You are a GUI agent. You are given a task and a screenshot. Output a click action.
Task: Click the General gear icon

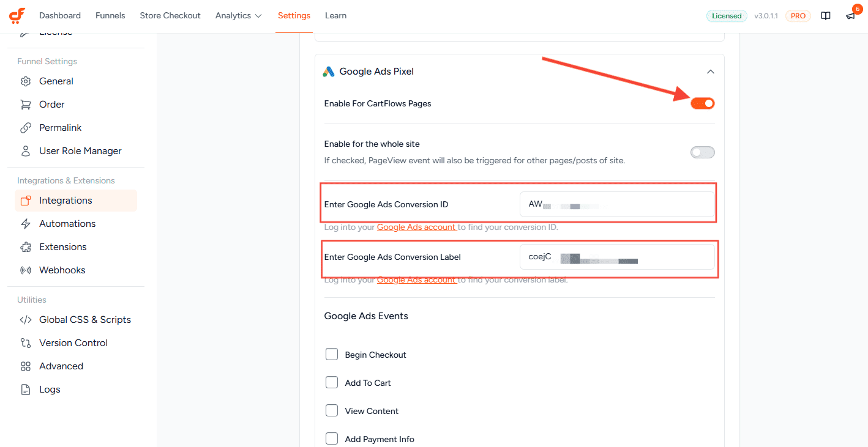point(26,81)
